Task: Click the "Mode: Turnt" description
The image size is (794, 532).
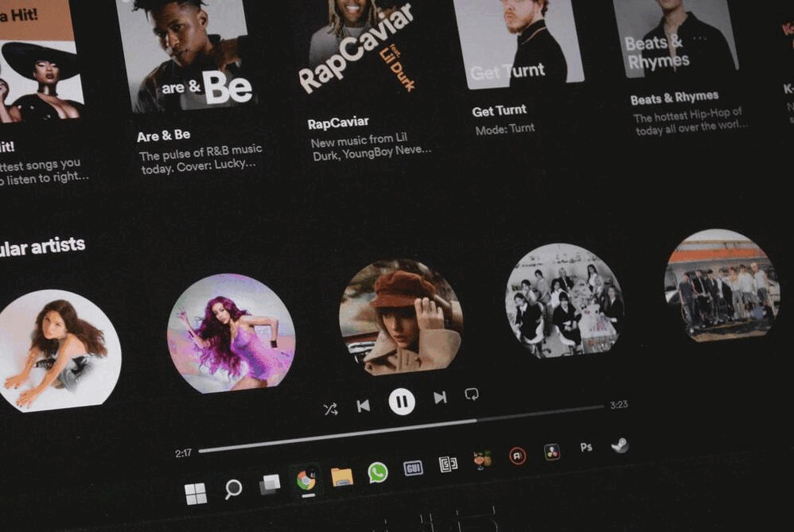Action: pos(505,129)
